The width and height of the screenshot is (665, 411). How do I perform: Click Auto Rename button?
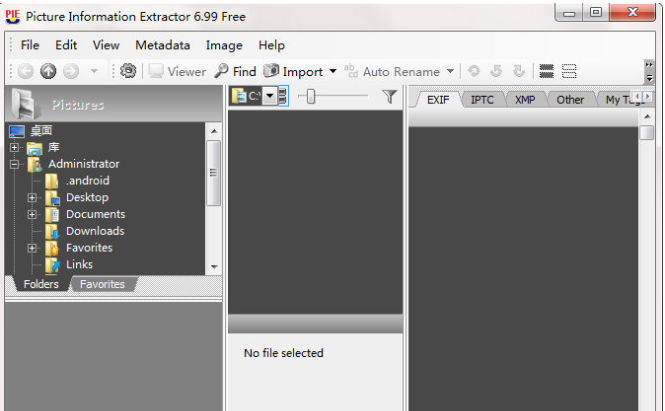coord(392,71)
